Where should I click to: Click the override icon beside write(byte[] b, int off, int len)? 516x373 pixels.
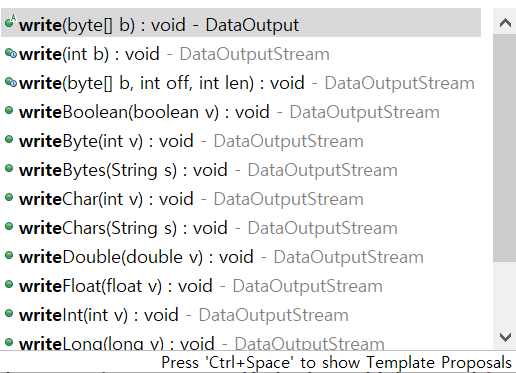[11, 82]
